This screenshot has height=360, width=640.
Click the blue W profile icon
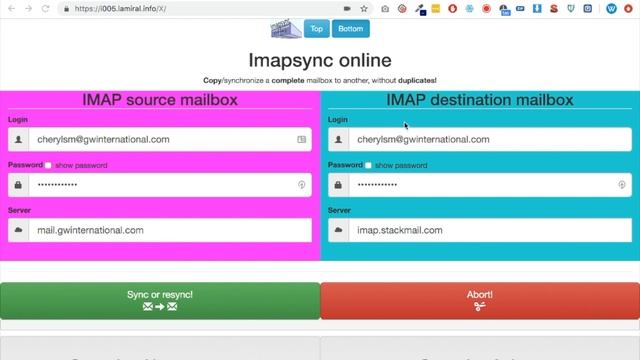(611, 9)
